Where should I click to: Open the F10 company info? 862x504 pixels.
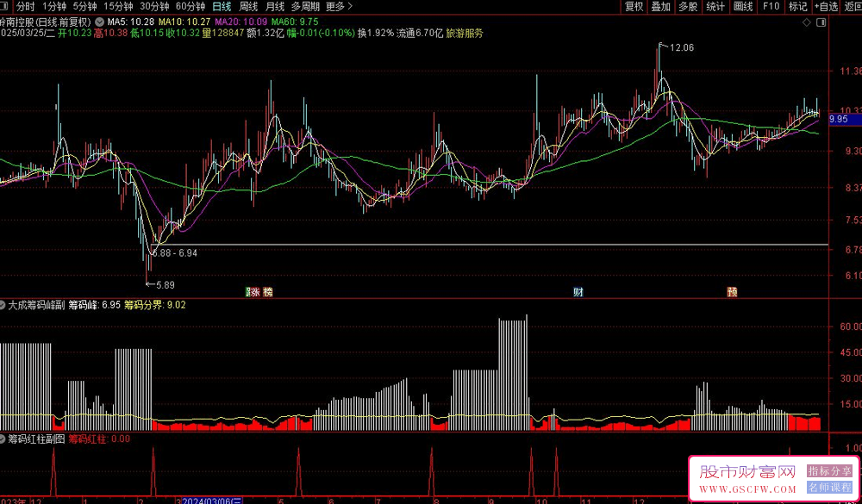(x=771, y=6)
